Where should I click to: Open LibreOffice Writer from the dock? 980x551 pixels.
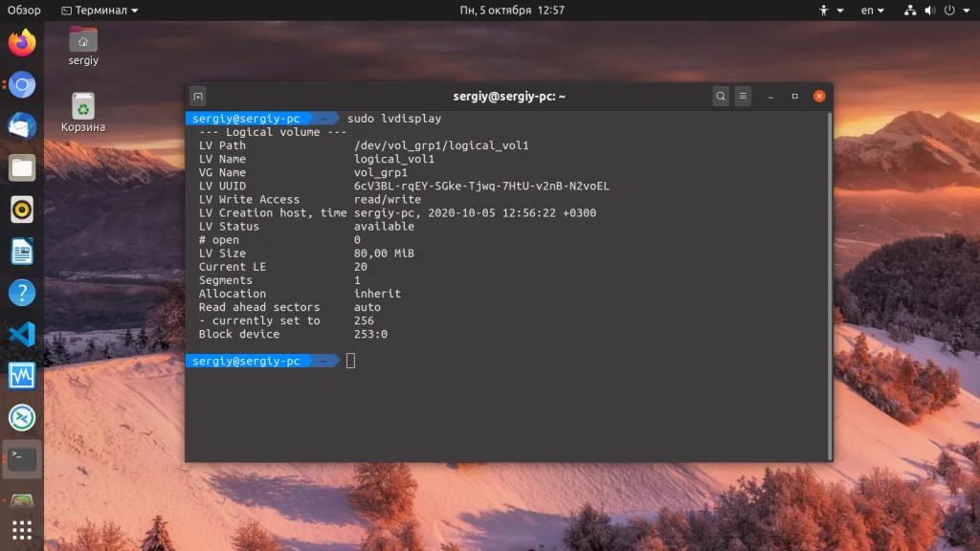click(22, 252)
